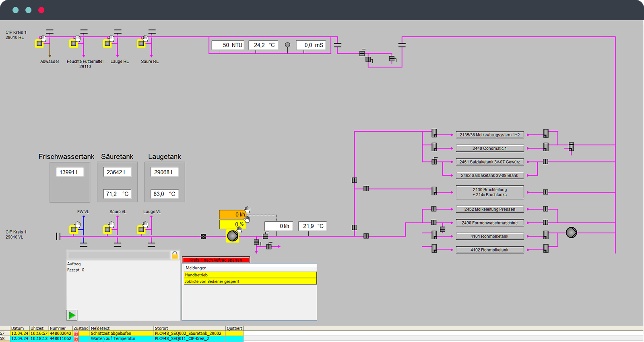Toggle the FW VL supply valve
Viewport: 644px width, 342px height.
pyautogui.click(x=73, y=229)
